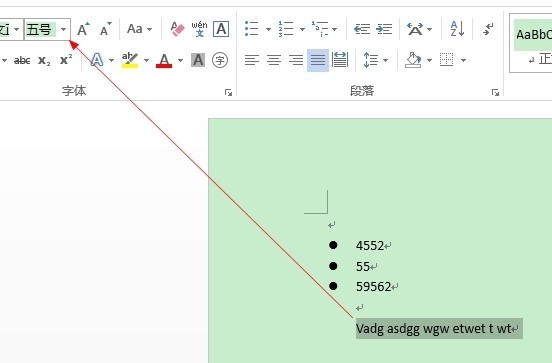This screenshot has height=363, width=552.
Task: Expand Asian Layout dropdown arrow
Action: (x=429, y=29)
